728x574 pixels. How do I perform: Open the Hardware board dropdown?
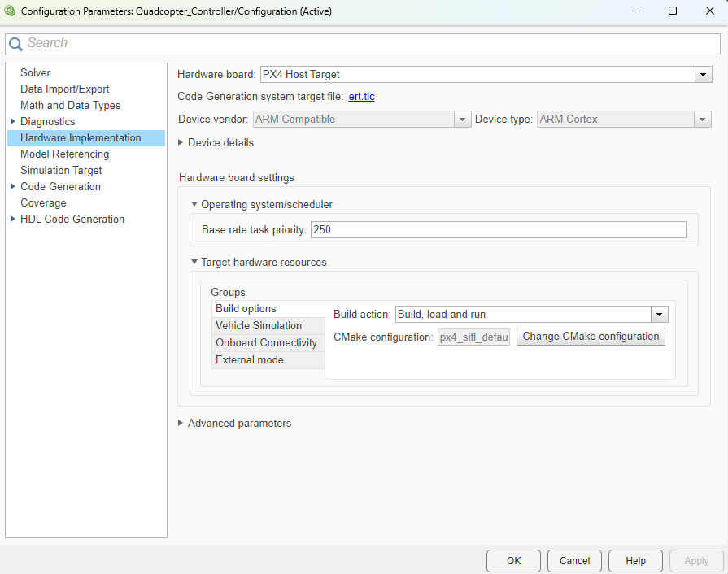[703, 74]
